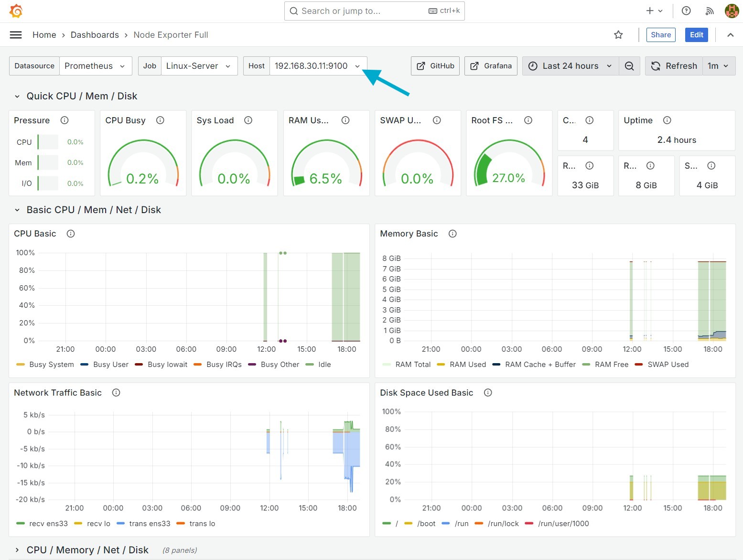
Task: Toggle recv ens33 in Network Traffic Basic legend
Action: click(48, 523)
